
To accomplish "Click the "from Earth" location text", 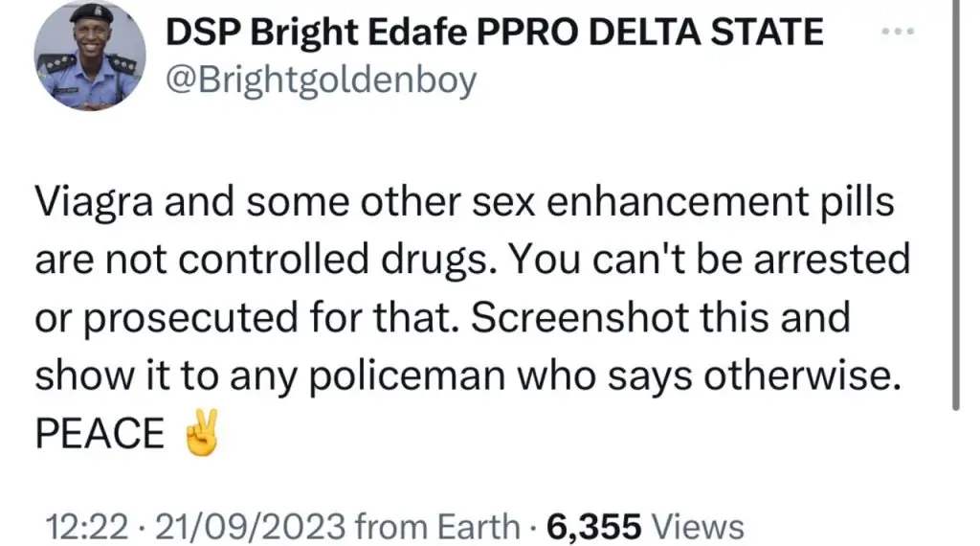I will click(435, 527).
